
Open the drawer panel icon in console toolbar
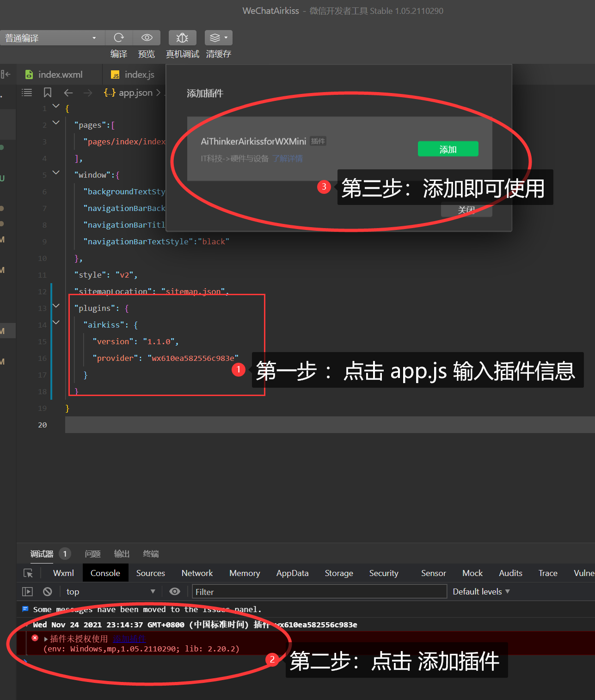27,591
